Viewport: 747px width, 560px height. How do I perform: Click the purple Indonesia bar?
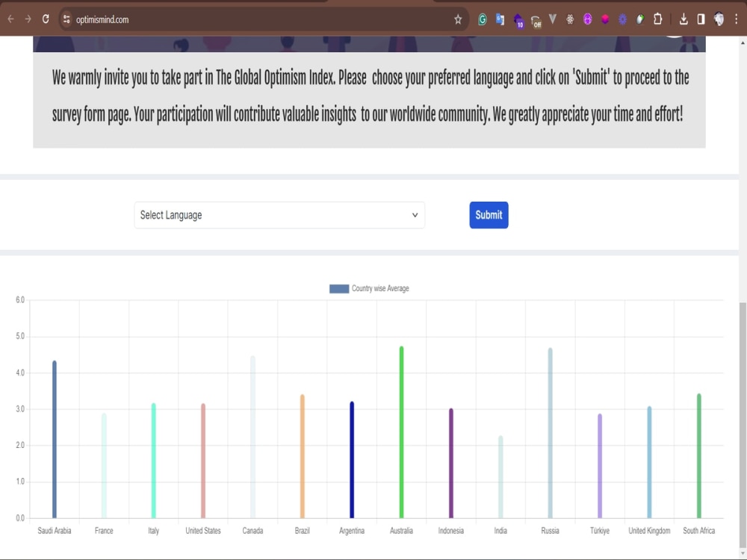click(x=450, y=464)
